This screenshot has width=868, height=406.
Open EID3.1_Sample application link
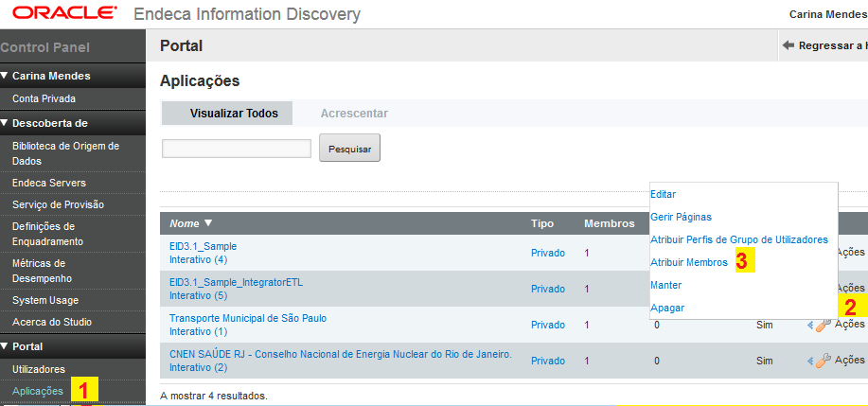point(203,246)
